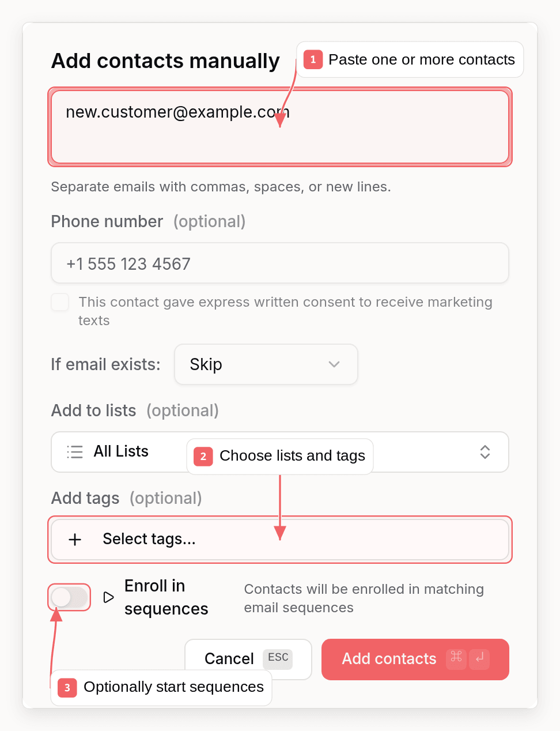
Task: Click the plus icon in Select tags
Action: 75,540
